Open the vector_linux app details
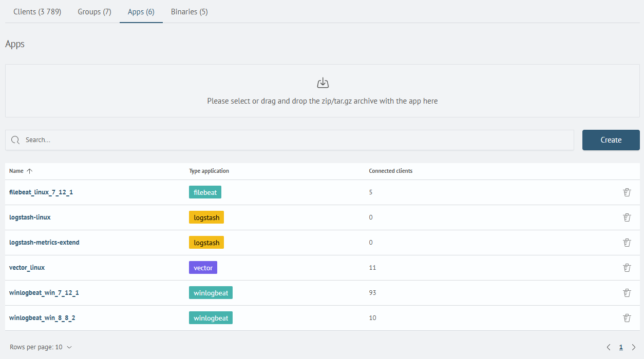The height and width of the screenshot is (359, 644). click(x=27, y=267)
